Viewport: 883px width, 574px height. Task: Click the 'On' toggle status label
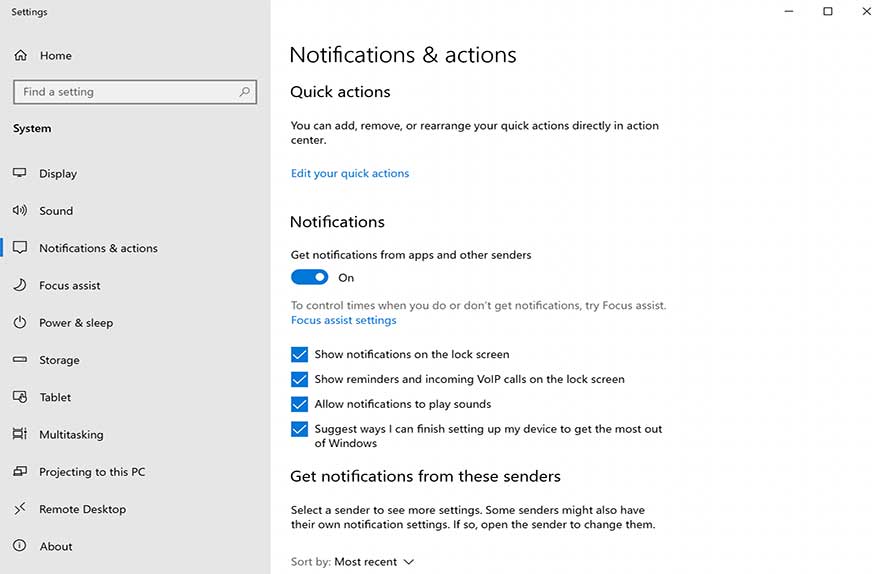[346, 278]
